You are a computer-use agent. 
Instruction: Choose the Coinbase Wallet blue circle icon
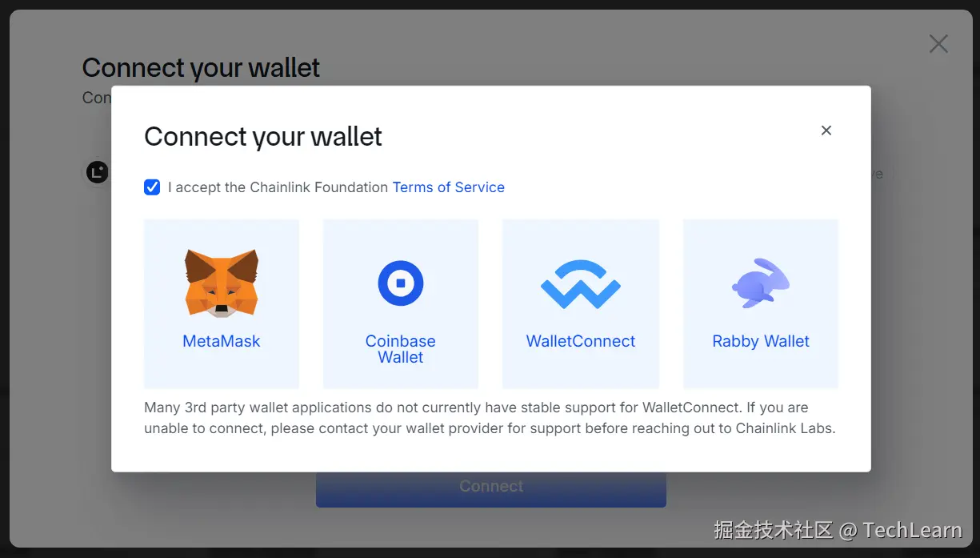pos(401,283)
